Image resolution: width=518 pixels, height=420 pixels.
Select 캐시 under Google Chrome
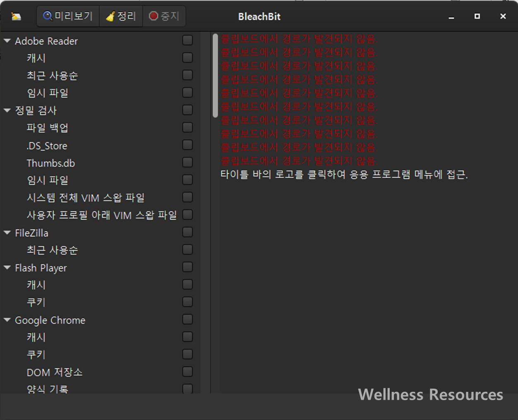(36, 338)
